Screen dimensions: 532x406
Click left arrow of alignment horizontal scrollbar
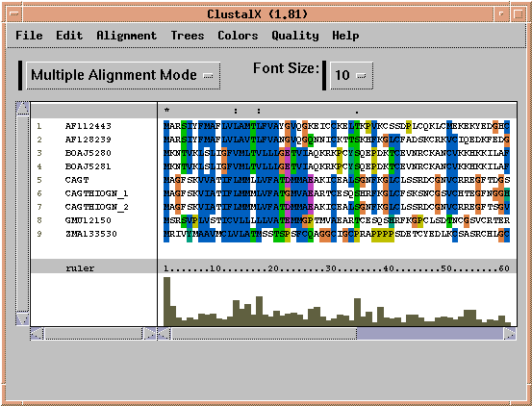(x=165, y=334)
